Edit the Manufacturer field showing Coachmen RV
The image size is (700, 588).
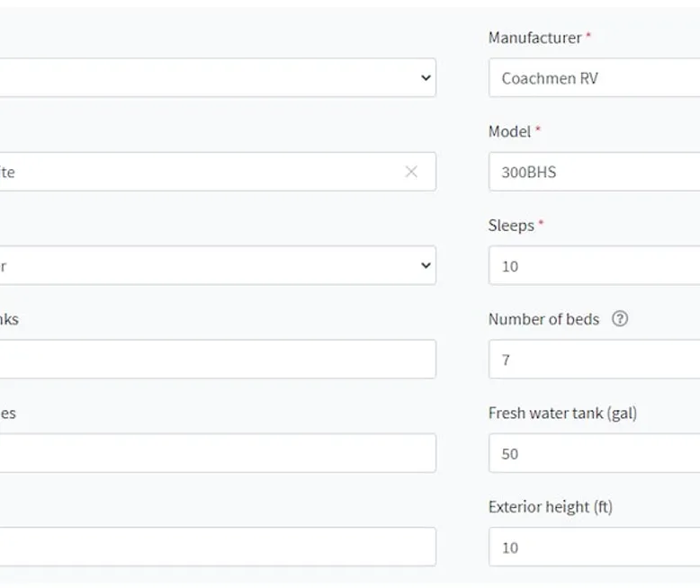coord(594,77)
